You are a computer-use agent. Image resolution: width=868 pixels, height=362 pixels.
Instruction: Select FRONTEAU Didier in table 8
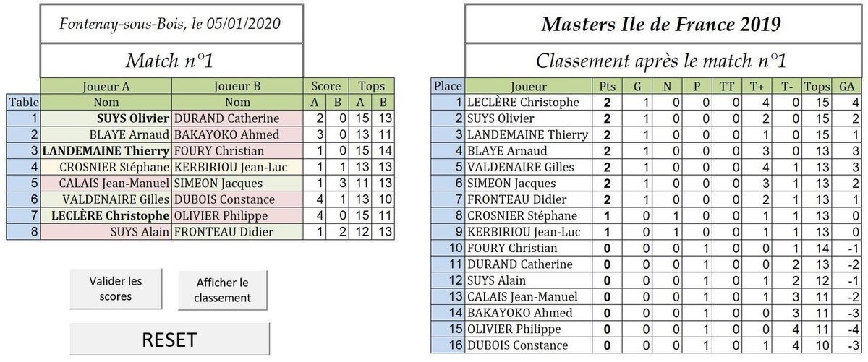pyautogui.click(x=237, y=232)
